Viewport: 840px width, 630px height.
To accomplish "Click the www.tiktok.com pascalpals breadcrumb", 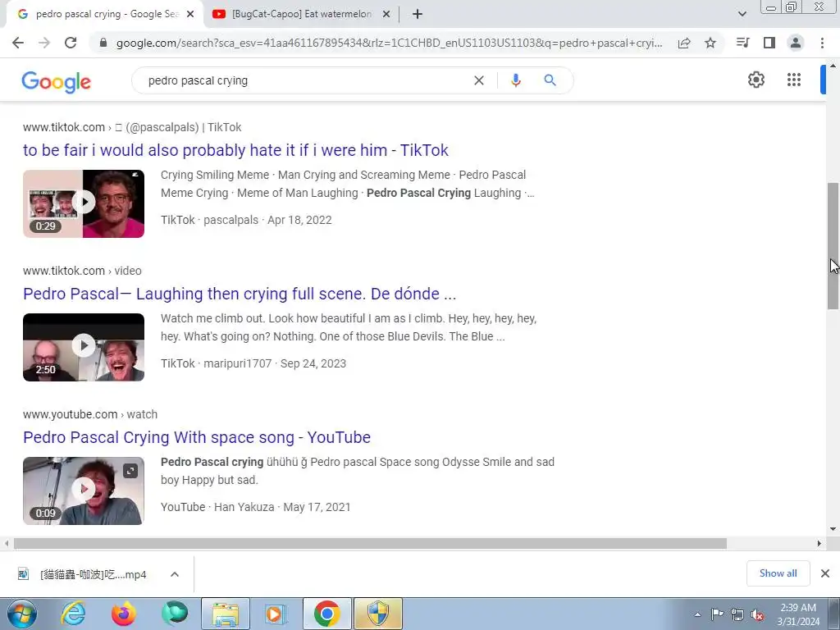I will pos(132,127).
